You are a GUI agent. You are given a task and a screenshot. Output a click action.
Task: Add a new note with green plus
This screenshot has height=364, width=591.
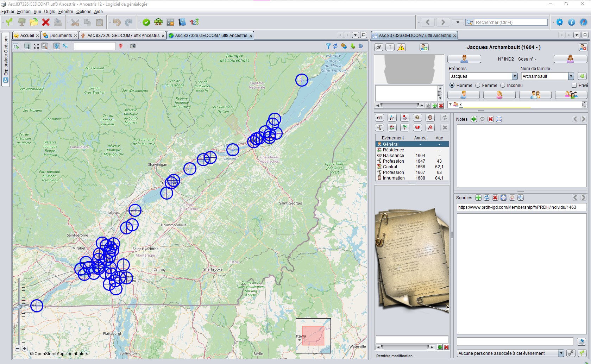pyautogui.click(x=474, y=119)
